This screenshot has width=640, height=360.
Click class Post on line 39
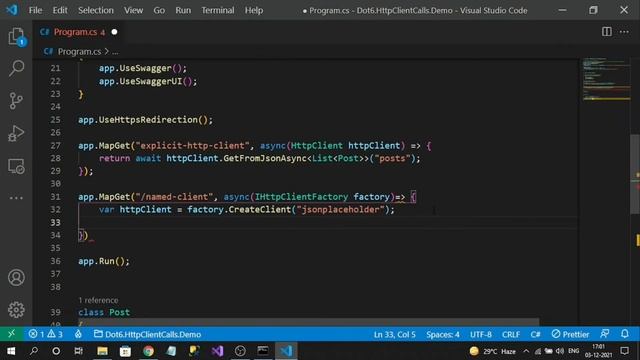104,312
